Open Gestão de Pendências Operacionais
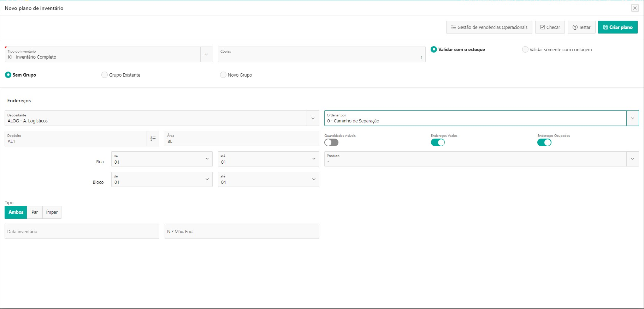Image resolution: width=644 pixels, height=309 pixels. click(489, 27)
